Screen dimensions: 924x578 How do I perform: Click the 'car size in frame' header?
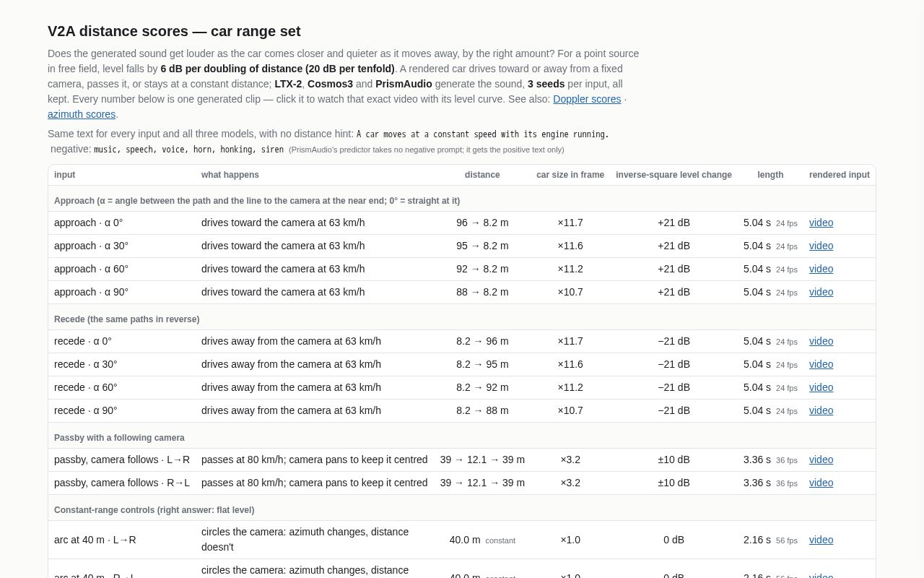coord(570,175)
